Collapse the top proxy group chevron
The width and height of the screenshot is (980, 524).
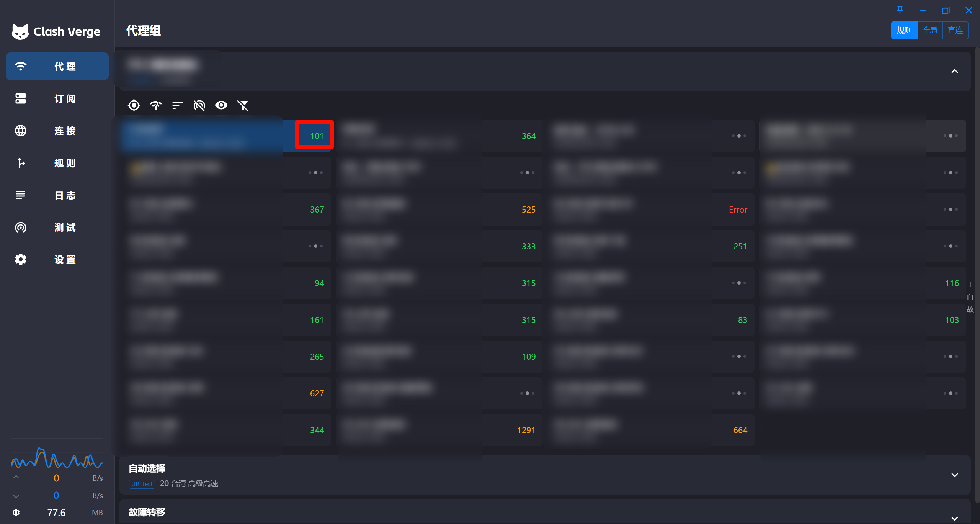click(955, 71)
